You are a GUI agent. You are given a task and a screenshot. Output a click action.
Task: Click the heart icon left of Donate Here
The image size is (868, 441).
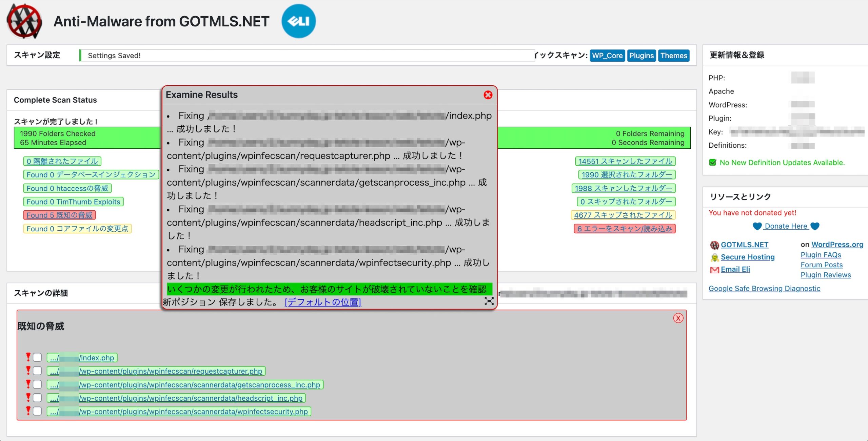click(757, 226)
